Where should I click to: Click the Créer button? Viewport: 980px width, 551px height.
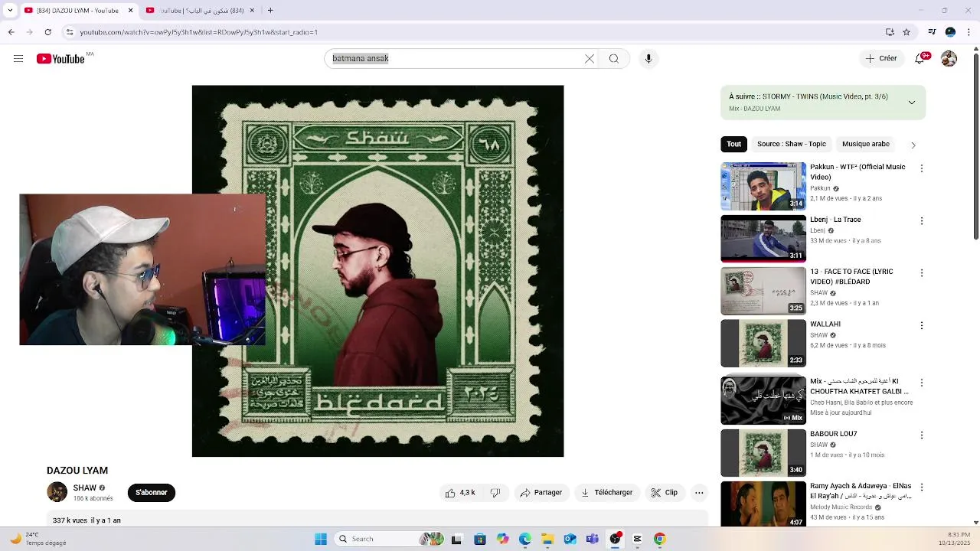(881, 58)
